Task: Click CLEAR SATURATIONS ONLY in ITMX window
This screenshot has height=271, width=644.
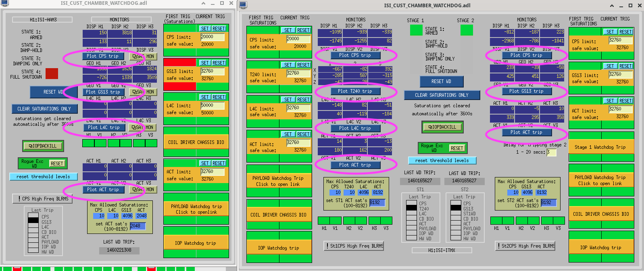Action: click(442, 95)
